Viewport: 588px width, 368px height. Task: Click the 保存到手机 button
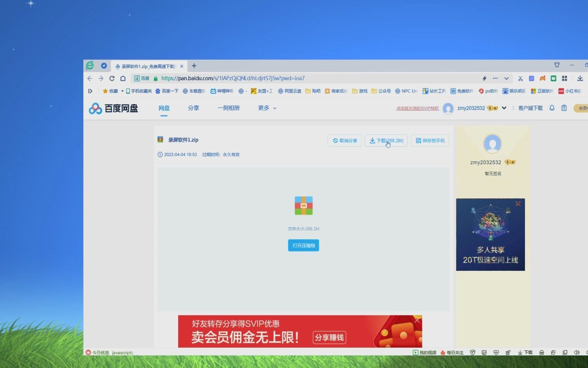tap(430, 140)
